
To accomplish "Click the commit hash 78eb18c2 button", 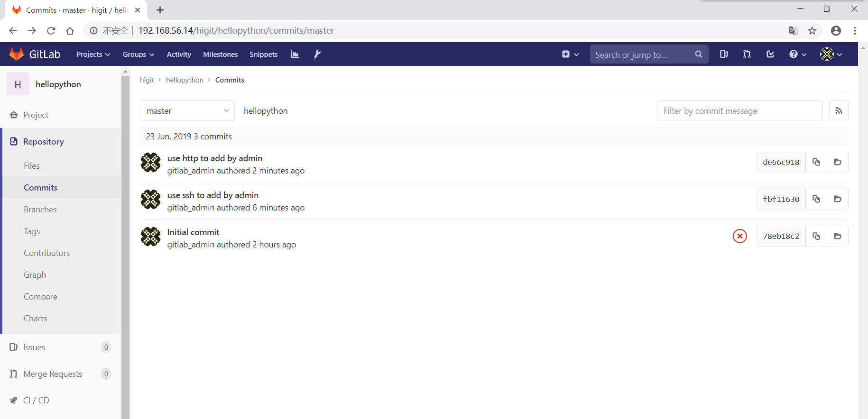I will [781, 236].
